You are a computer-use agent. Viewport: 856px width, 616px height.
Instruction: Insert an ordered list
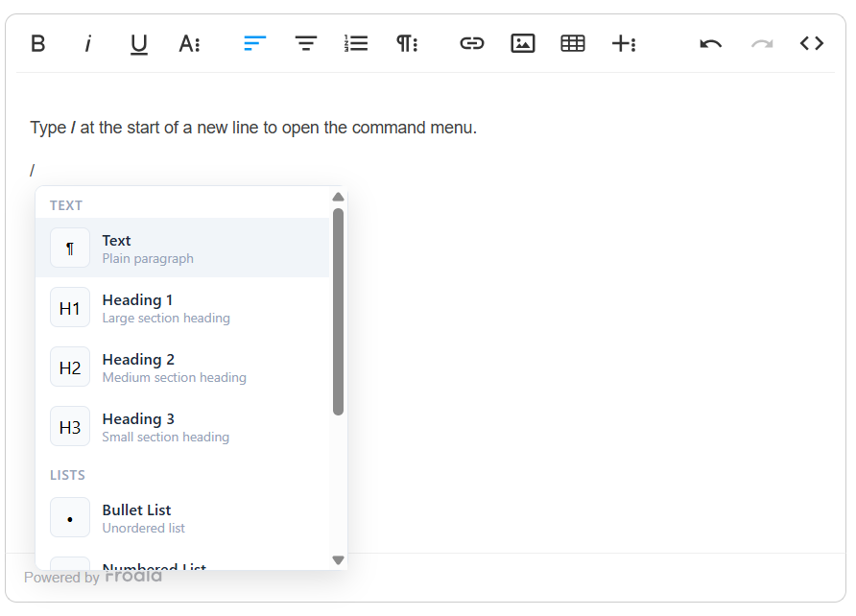[x=356, y=43]
